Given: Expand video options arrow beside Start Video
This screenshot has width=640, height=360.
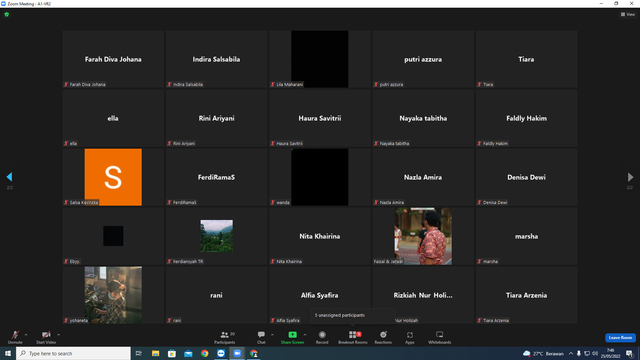Looking at the screenshot, I should (58, 335).
